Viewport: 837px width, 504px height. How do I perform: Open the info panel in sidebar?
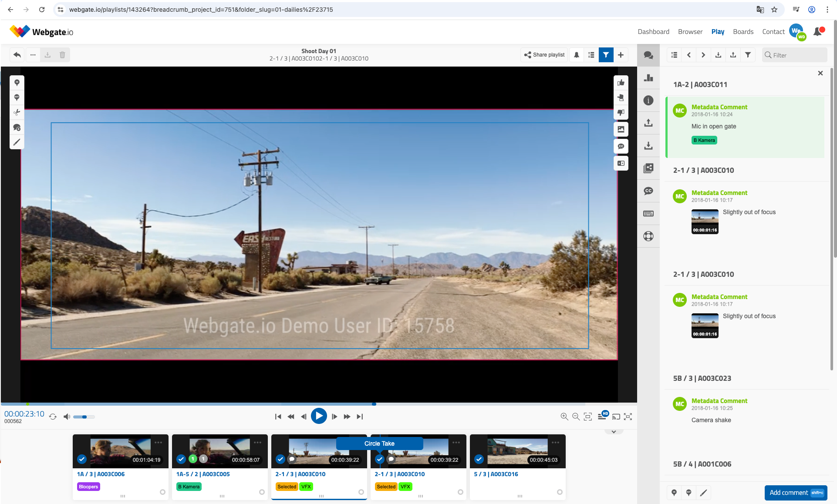(648, 101)
